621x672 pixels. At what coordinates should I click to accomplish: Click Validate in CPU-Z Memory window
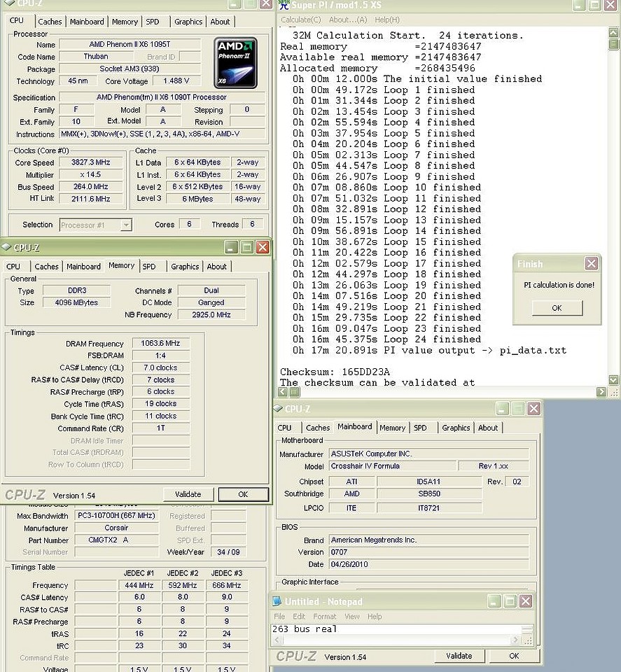click(188, 494)
